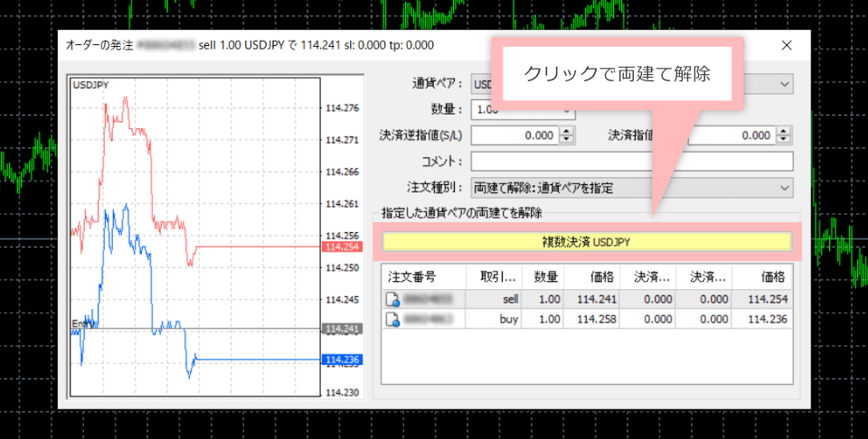Sort by 注文番号 column header
Image resolution: width=868 pixels, height=439 pixels.
click(x=423, y=276)
